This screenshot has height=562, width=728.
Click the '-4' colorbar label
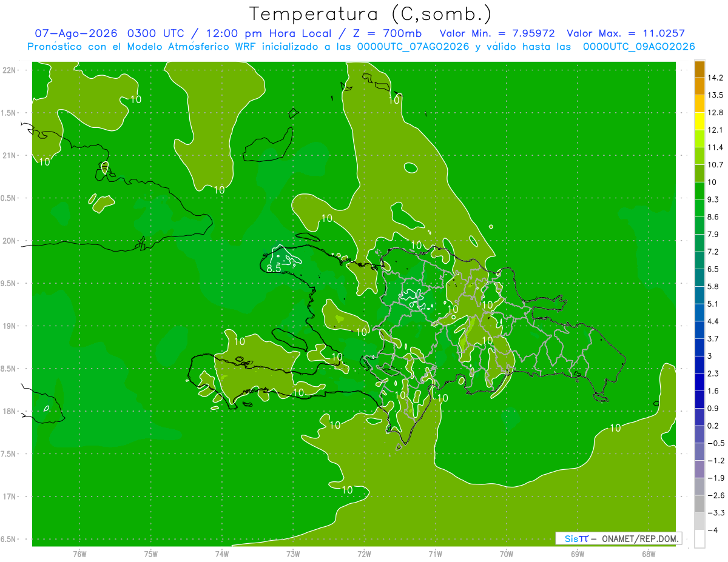tap(712, 530)
